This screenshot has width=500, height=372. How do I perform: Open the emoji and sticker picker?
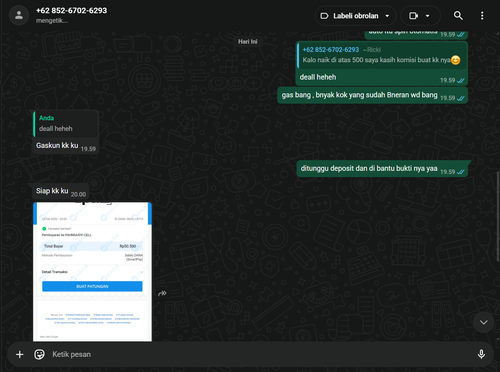click(x=39, y=354)
